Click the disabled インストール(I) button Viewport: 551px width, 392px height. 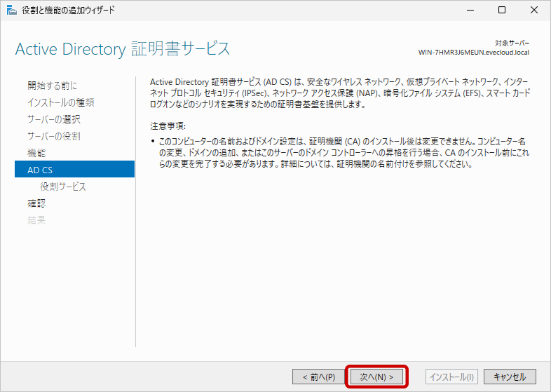click(452, 377)
